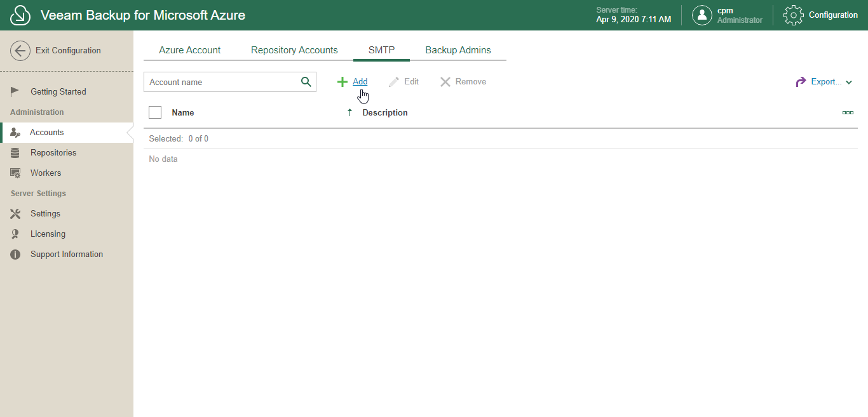The height and width of the screenshot is (417, 868).
Task: Click the server time Apr 9, 2020 text
Action: [x=634, y=20]
